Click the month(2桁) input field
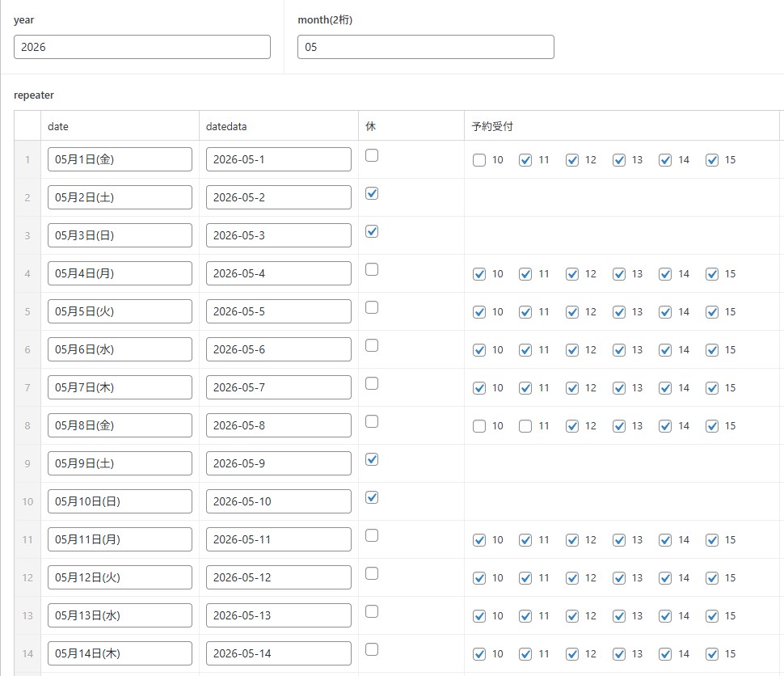This screenshot has height=676, width=784. tap(425, 47)
